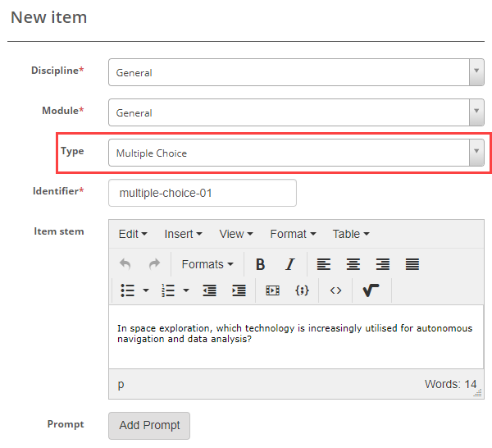Insert a bullet list

click(x=128, y=290)
